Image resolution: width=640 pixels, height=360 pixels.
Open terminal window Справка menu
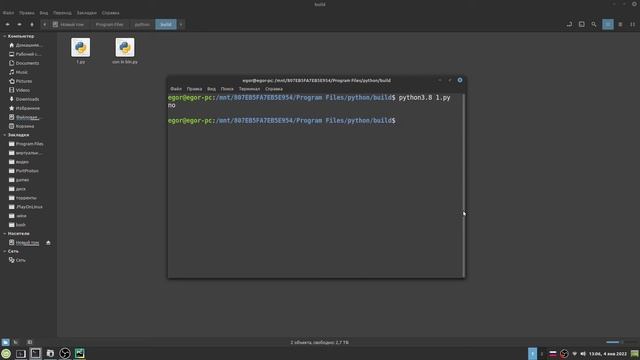coord(273,89)
